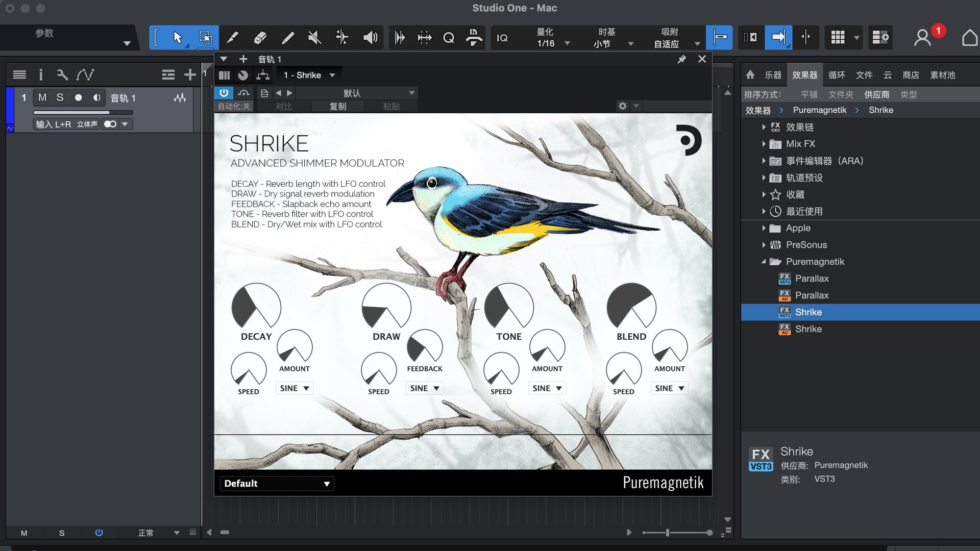The width and height of the screenshot is (980, 551).
Task: Solo track 音轨 1
Action: (x=60, y=97)
